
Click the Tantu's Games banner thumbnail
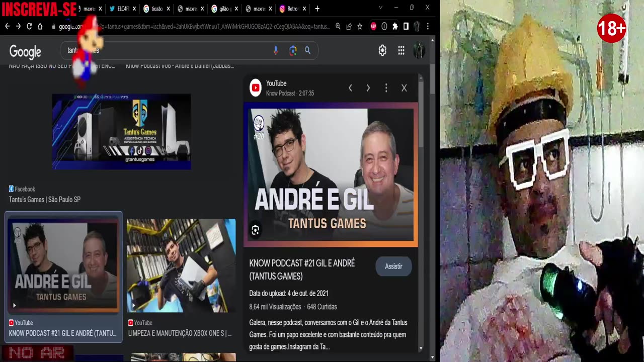[x=121, y=131]
